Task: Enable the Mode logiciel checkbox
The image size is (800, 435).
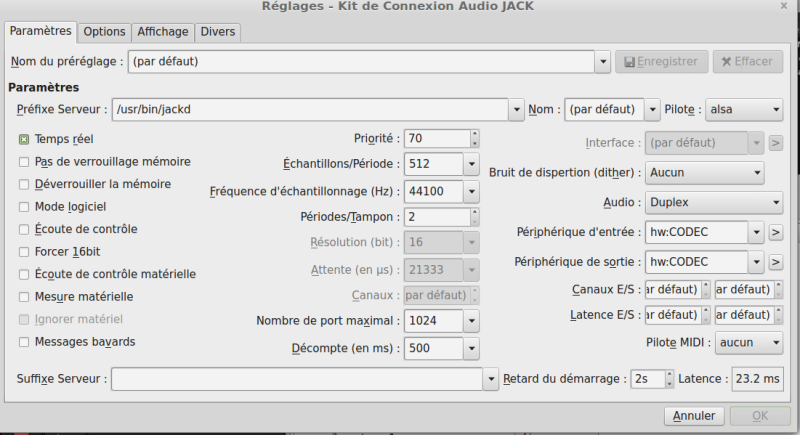Action: pos(24,207)
